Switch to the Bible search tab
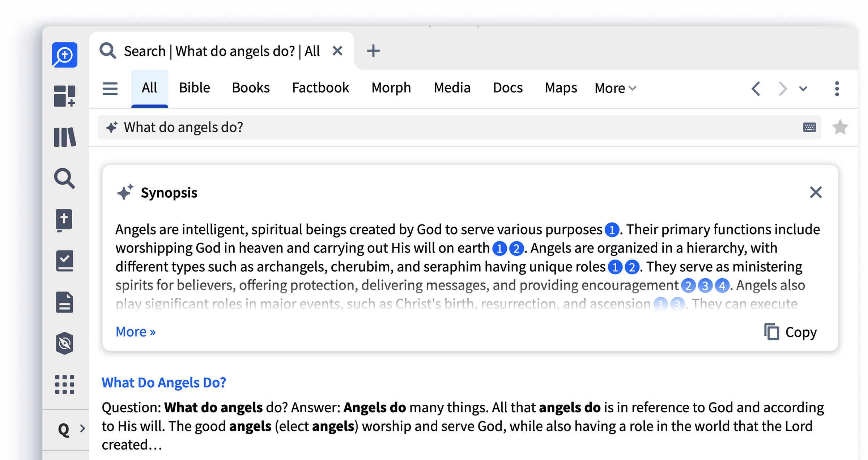Image resolution: width=868 pixels, height=460 pixels. (194, 88)
